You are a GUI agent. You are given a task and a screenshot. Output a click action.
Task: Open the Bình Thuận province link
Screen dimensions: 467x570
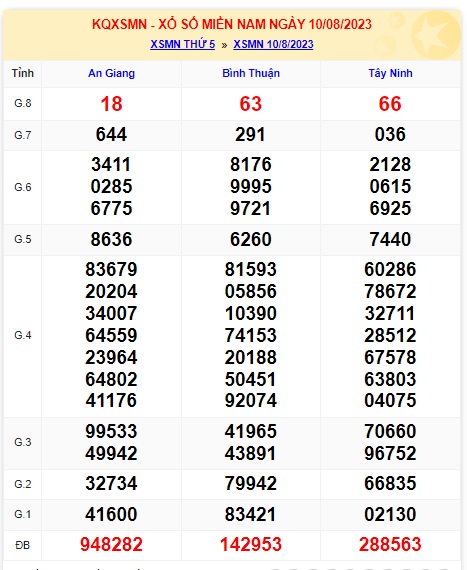coord(251,73)
